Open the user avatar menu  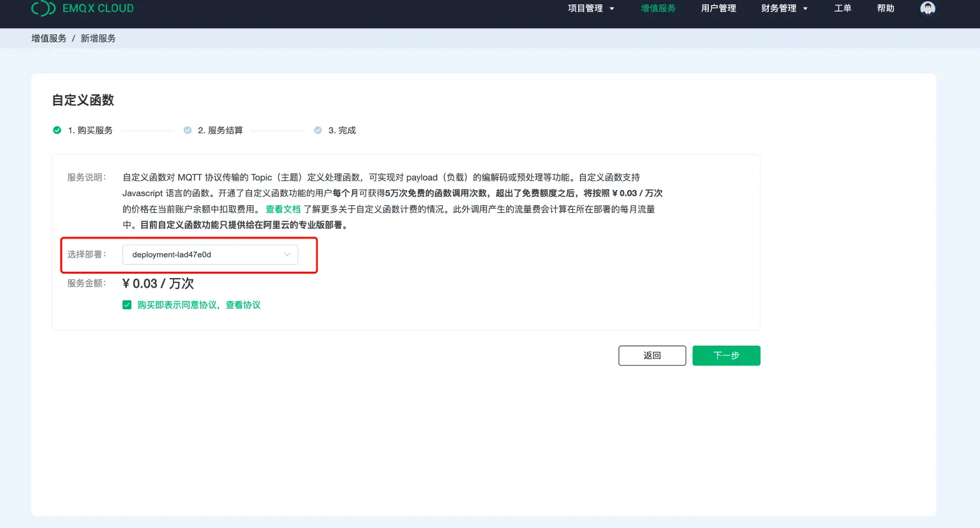tap(927, 8)
